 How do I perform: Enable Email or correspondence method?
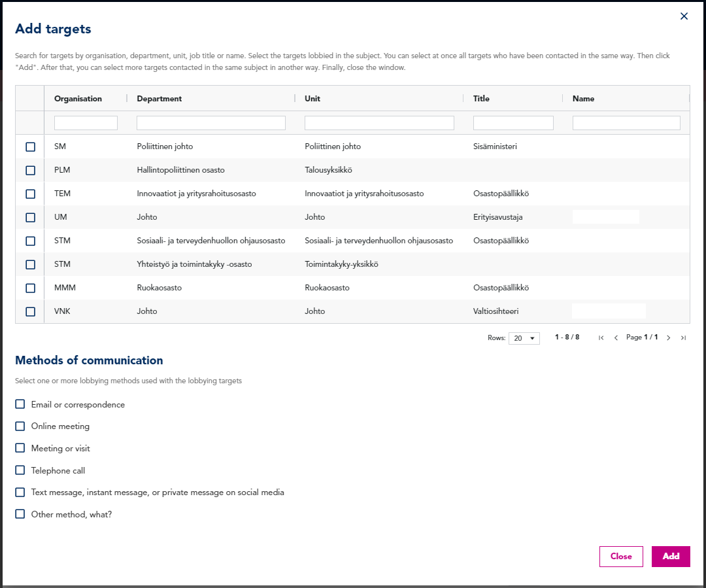point(20,404)
